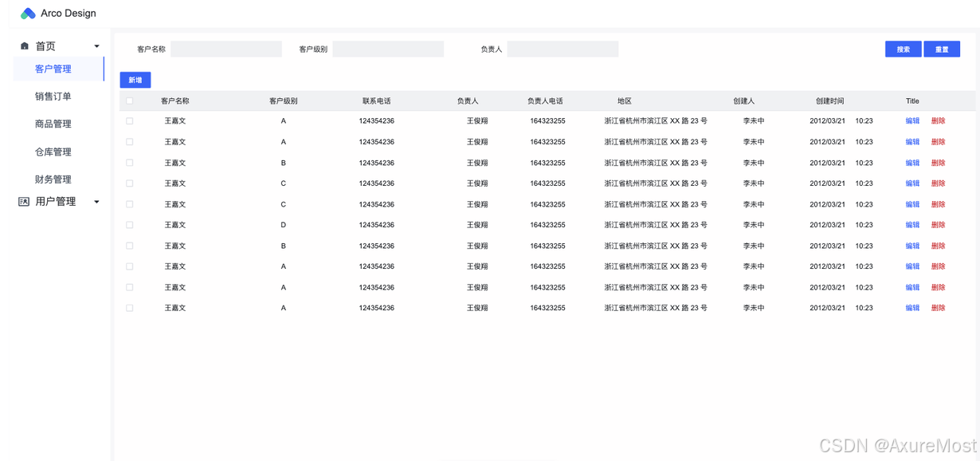Click the 重置 reset button

pos(943,49)
